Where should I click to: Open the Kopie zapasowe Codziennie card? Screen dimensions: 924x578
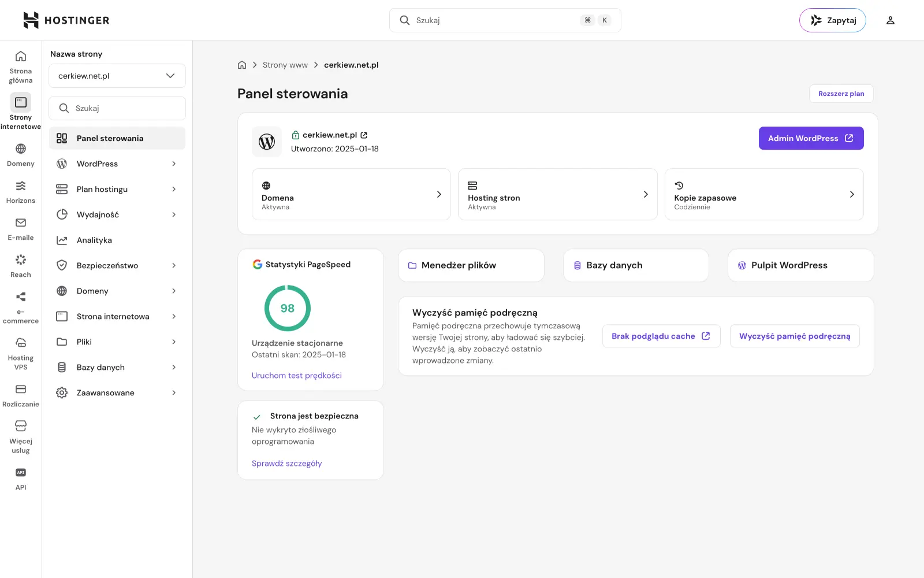[x=764, y=194]
